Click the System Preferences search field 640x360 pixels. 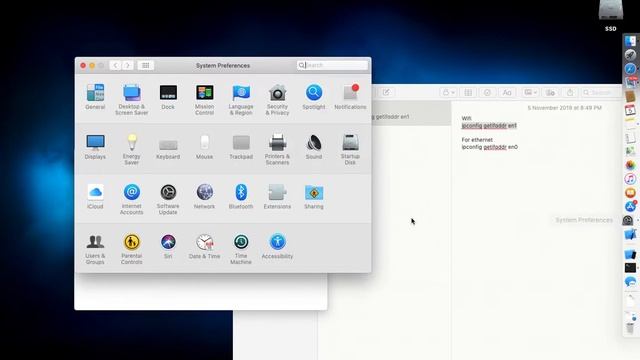point(332,65)
